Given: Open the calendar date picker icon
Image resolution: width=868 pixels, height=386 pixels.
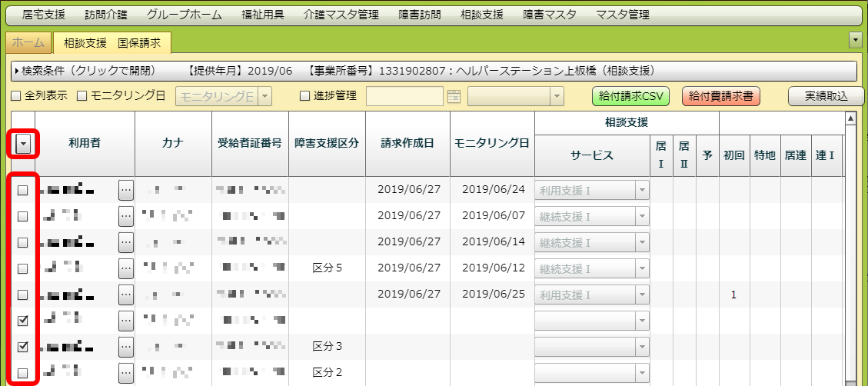Looking at the screenshot, I should click(x=454, y=96).
